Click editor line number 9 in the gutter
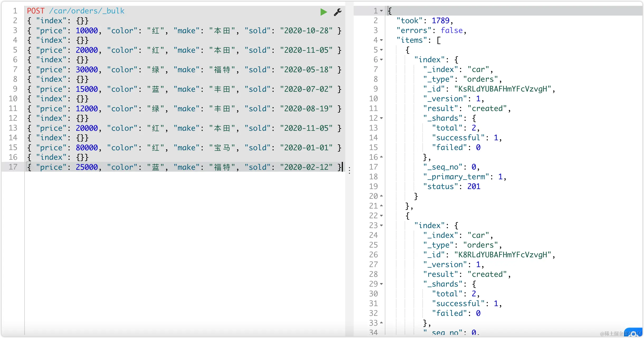 tap(15, 89)
